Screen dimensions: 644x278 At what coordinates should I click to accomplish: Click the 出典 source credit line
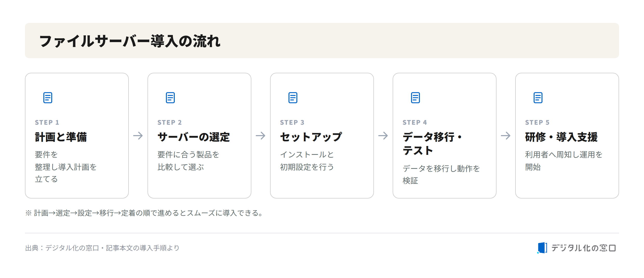click(102, 248)
